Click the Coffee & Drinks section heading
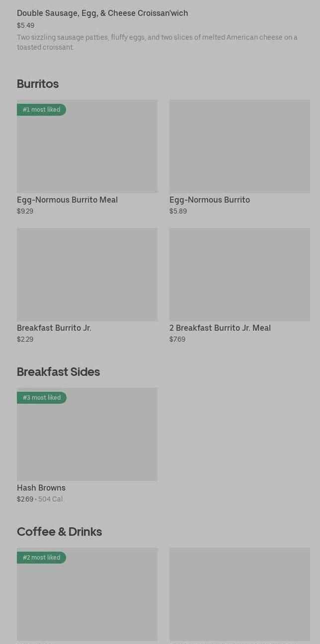 coord(59,532)
